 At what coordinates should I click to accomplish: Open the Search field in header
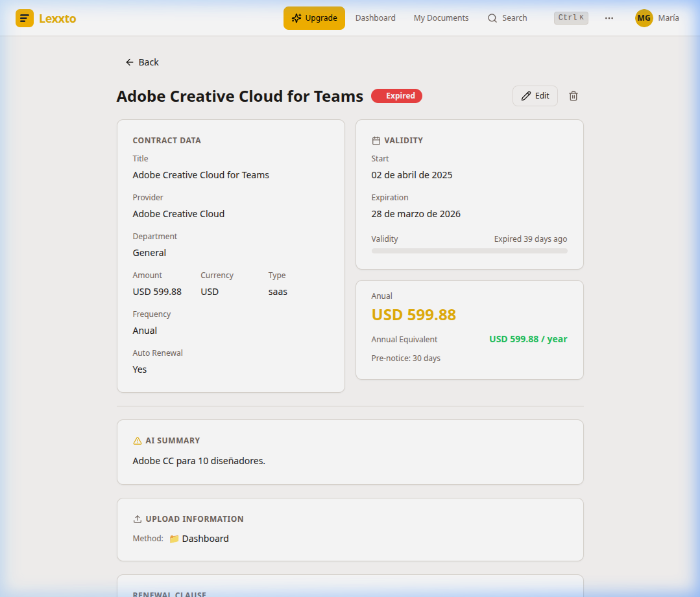click(x=507, y=18)
